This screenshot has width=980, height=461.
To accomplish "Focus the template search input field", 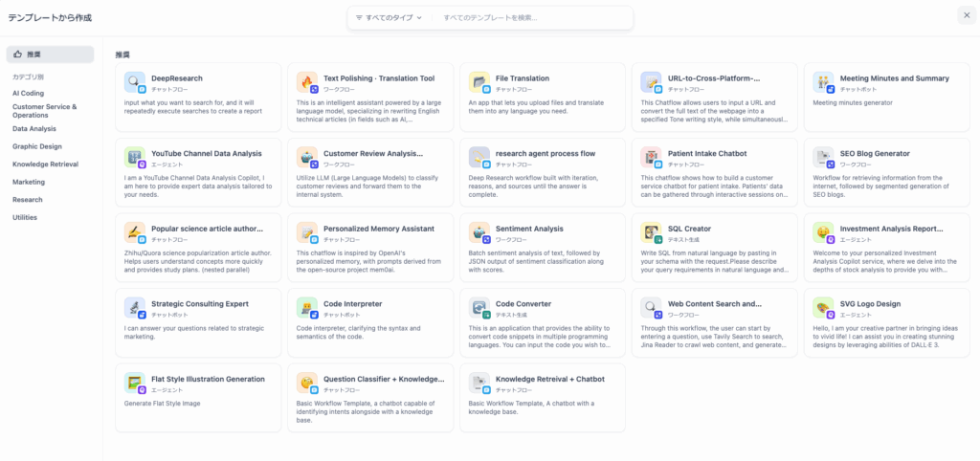I will pyautogui.click(x=531, y=18).
